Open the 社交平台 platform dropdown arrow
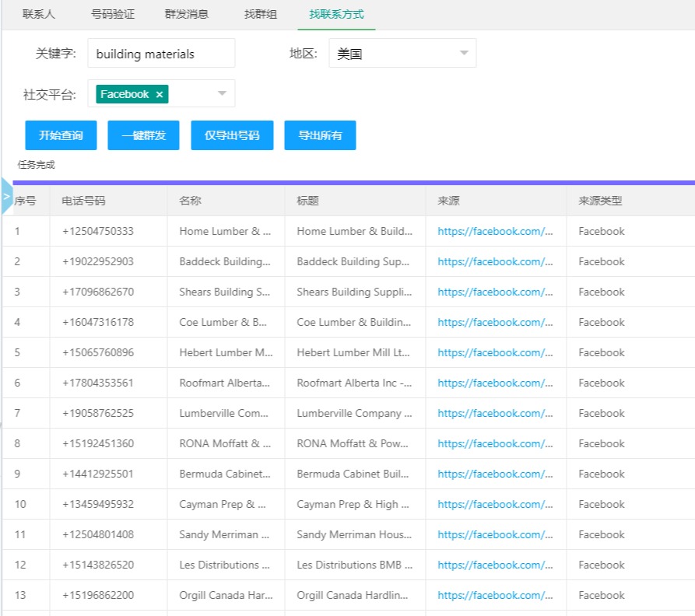Screen dimensions: 695x616 [x=222, y=94]
